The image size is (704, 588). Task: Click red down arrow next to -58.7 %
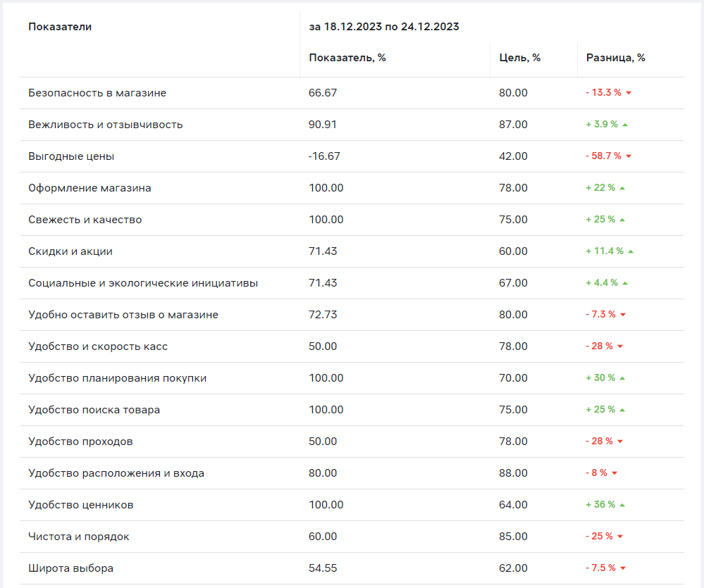pos(629,156)
